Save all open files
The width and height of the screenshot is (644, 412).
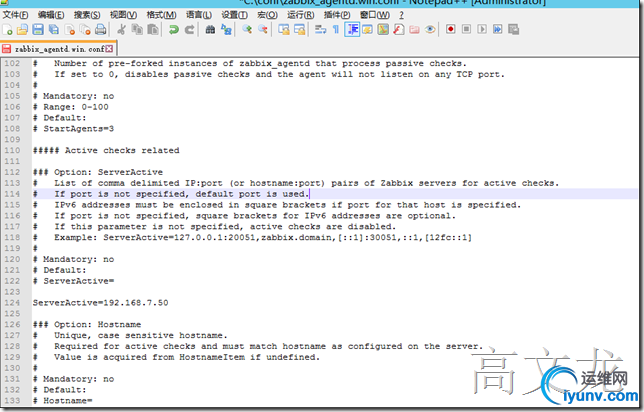[x=54, y=30]
